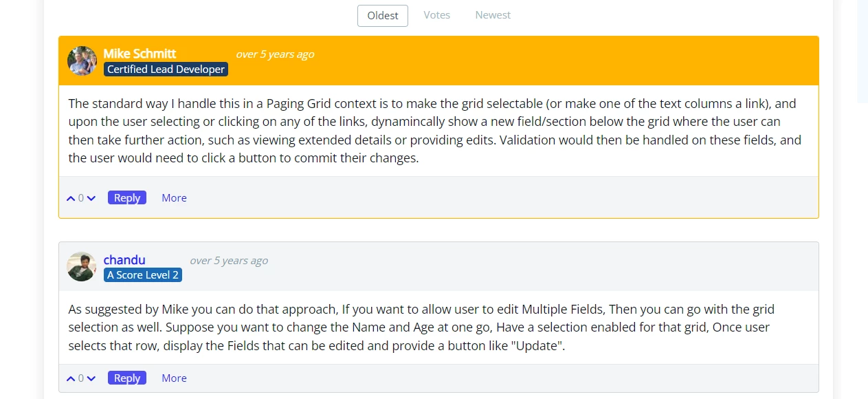The width and height of the screenshot is (868, 399).
Task: Open Mike Schmitt's profile picture
Action: (82, 61)
